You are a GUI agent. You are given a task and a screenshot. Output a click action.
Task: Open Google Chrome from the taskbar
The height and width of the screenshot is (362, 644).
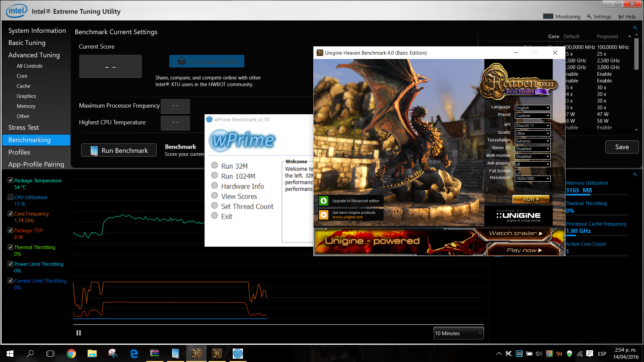point(71,354)
